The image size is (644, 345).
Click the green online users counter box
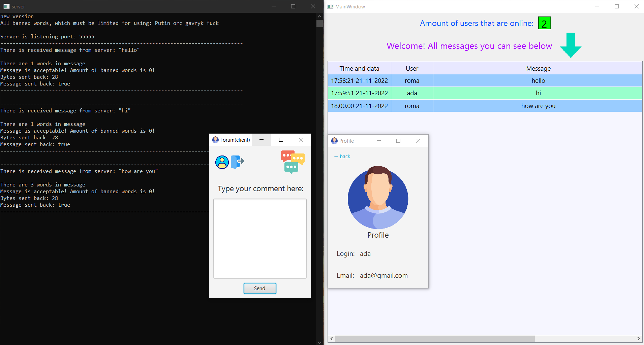(x=545, y=23)
